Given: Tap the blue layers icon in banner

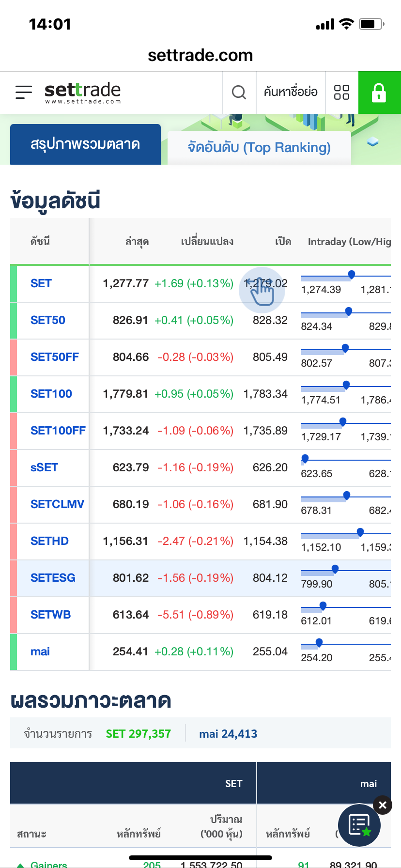Looking at the screenshot, I should click(372, 141).
